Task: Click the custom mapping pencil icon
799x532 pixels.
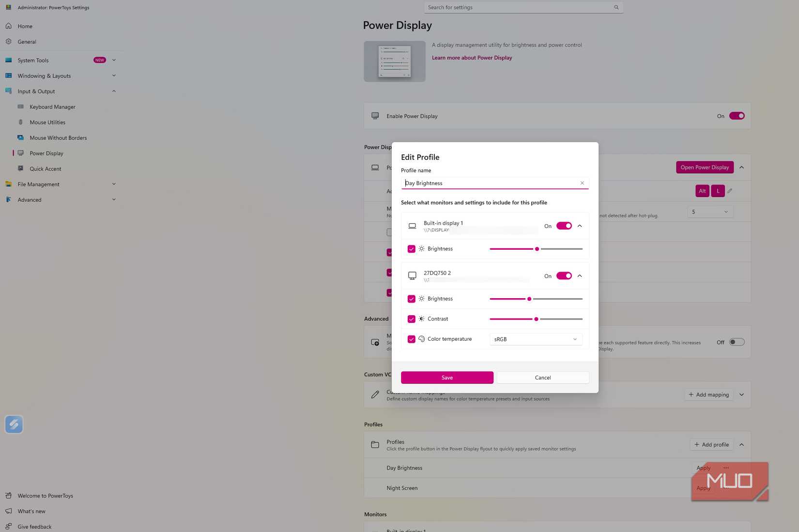Action: tap(375, 395)
